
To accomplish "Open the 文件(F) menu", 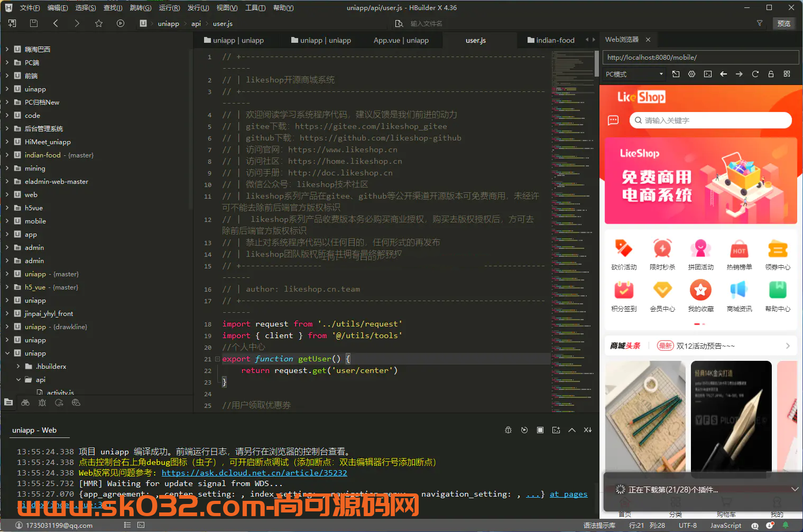I will click(30, 7).
